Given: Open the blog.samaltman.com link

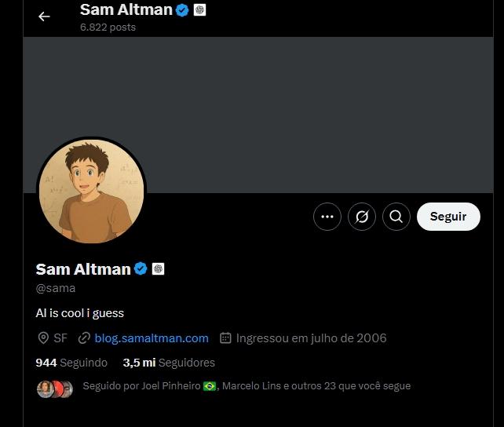Looking at the screenshot, I should [x=152, y=338].
